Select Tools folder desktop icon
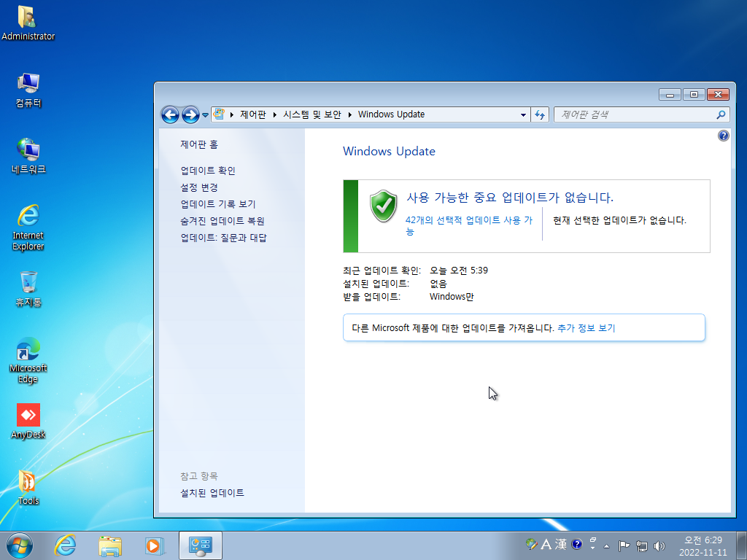The height and width of the screenshot is (560, 747). pyautogui.click(x=28, y=488)
